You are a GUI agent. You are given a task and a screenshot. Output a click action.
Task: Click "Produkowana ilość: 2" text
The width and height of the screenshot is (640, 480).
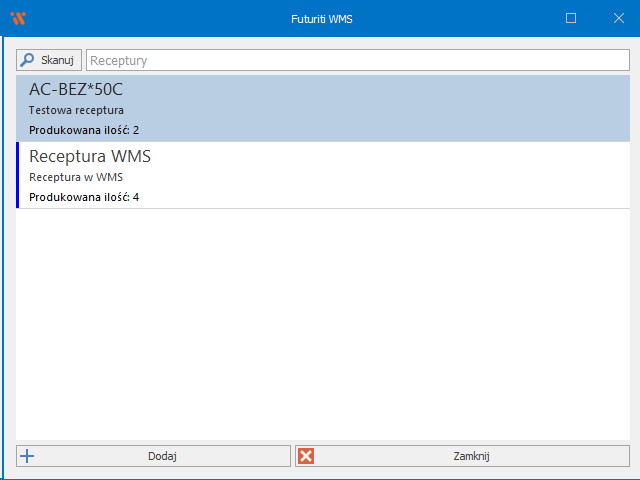click(x=84, y=130)
